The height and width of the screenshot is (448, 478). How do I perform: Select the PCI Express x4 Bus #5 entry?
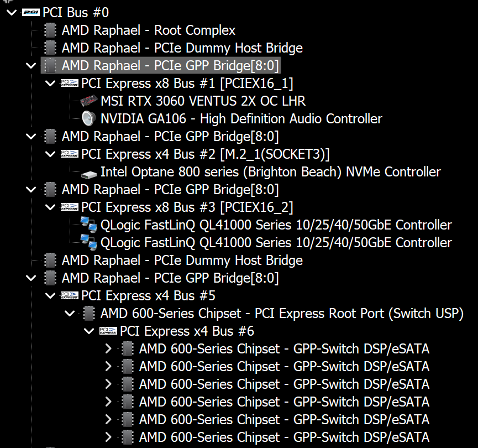click(x=148, y=296)
